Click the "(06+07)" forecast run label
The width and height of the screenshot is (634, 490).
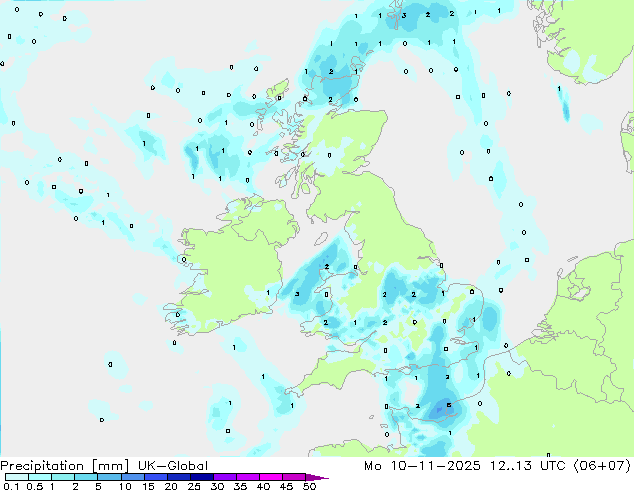coord(602,466)
